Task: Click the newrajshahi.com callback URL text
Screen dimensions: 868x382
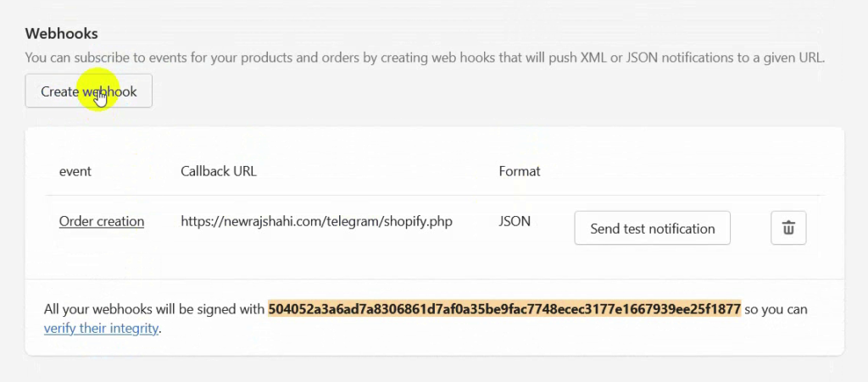Action: tap(317, 222)
